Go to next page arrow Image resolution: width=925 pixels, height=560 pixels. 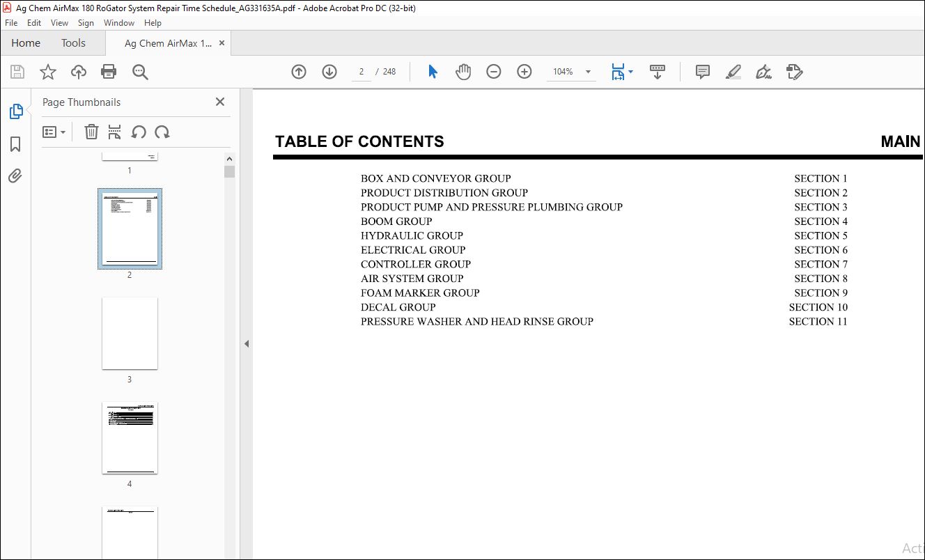(329, 72)
